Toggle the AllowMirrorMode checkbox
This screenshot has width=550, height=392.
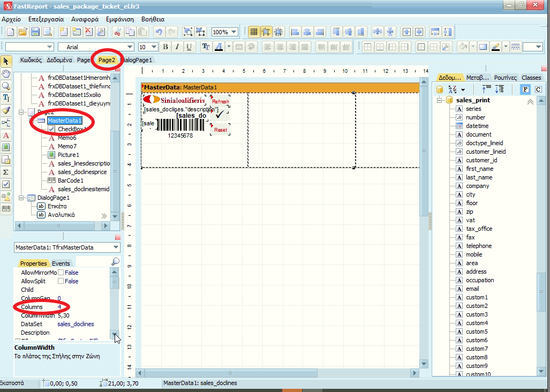[x=61, y=273]
